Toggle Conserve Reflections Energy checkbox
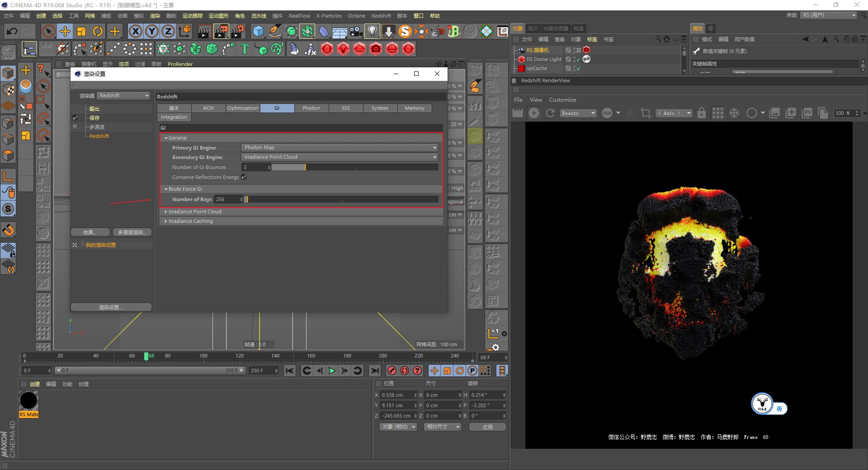Viewport: 868px width, 470px height. pyautogui.click(x=244, y=177)
